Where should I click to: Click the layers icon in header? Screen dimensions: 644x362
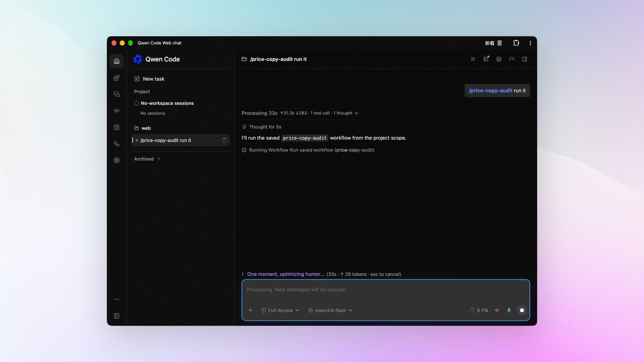click(499, 59)
